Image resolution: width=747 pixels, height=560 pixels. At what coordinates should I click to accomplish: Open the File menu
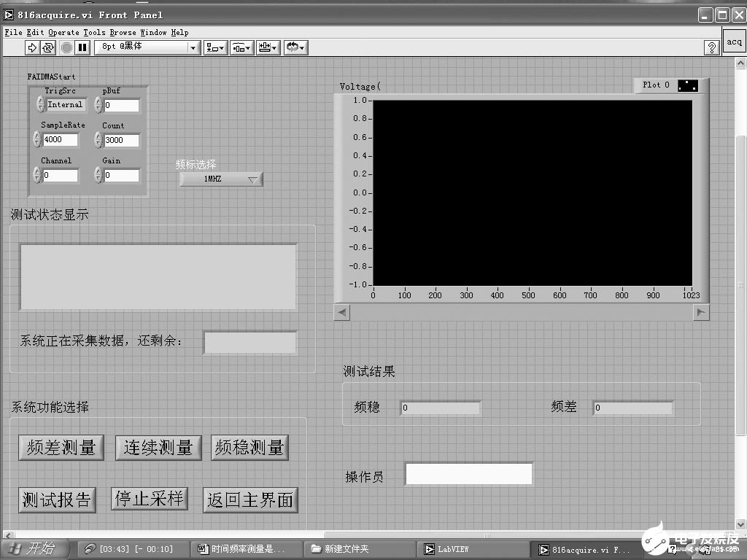(13, 32)
